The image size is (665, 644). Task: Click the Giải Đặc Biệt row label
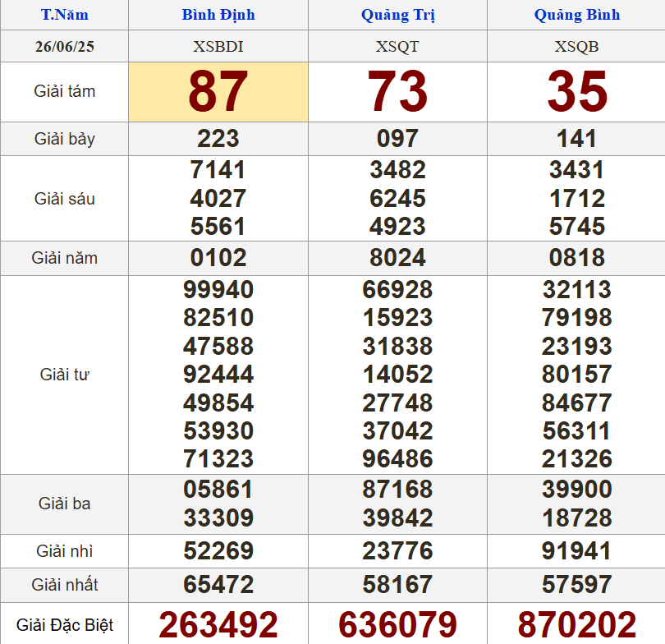pos(64,625)
